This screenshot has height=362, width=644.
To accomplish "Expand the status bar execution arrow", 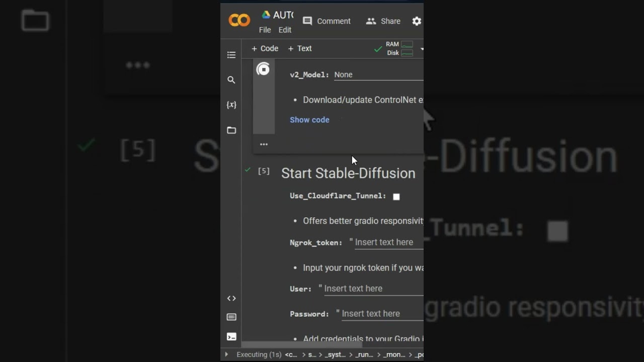I will [x=226, y=354].
